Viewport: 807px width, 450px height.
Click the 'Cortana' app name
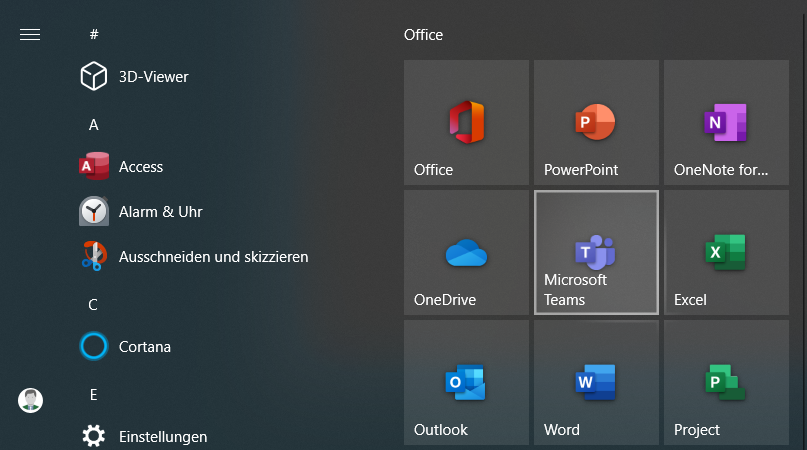coord(145,347)
